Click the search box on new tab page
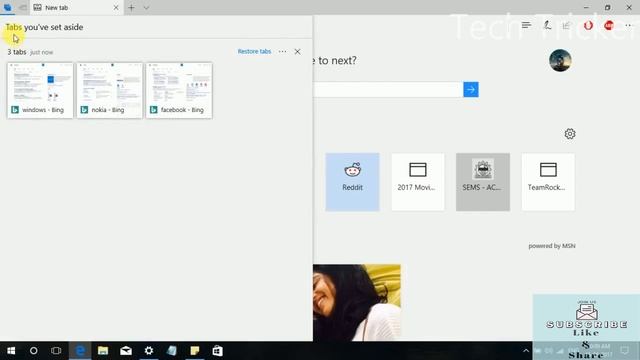This screenshot has height=360, width=640. (x=388, y=89)
